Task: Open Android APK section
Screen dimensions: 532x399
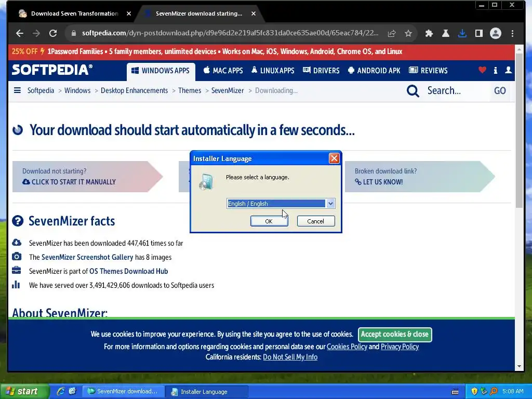Action: click(374, 71)
